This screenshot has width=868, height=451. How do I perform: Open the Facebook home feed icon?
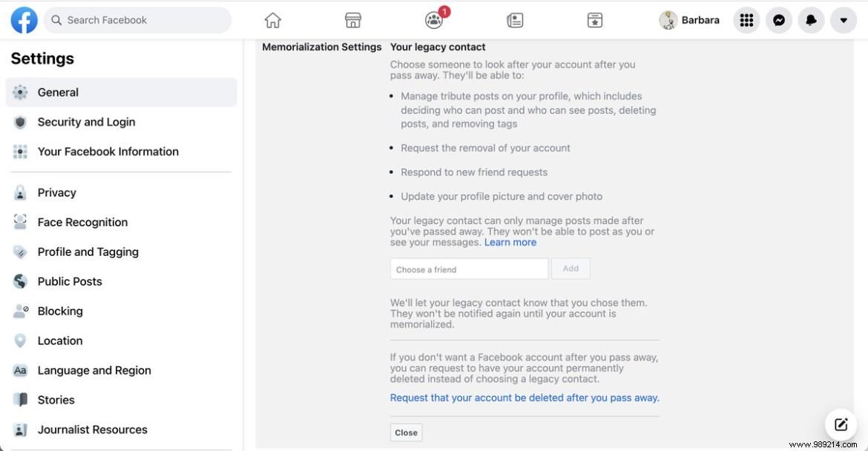coord(273,20)
